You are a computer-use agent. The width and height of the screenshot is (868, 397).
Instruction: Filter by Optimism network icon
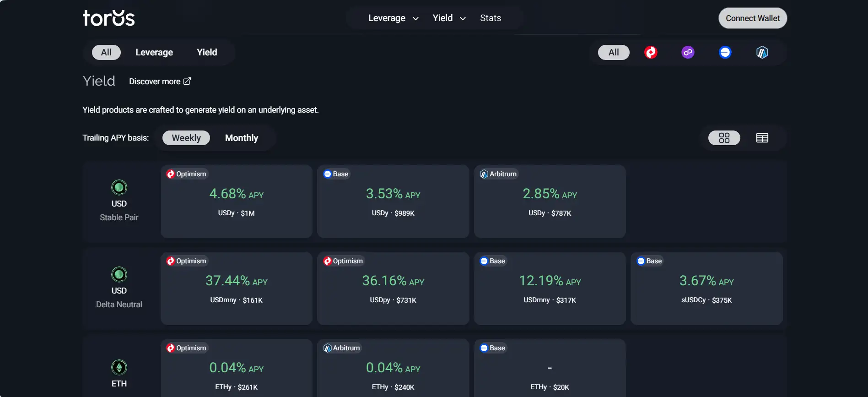click(651, 53)
